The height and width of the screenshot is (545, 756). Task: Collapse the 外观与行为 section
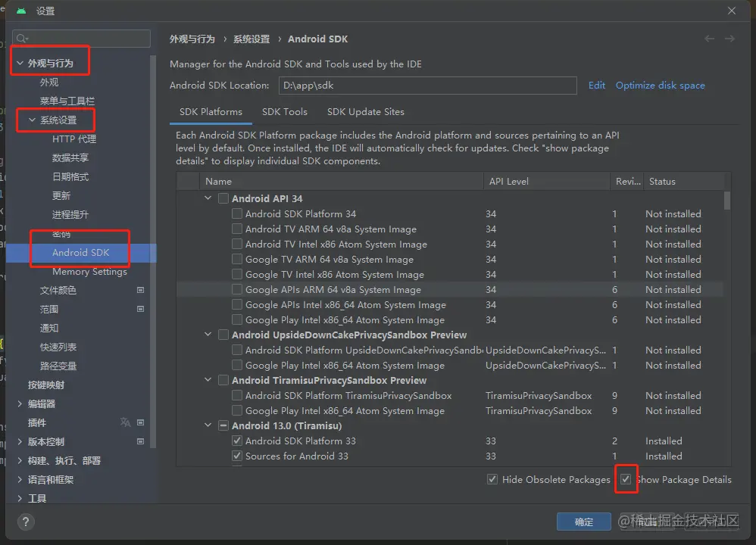coord(20,63)
